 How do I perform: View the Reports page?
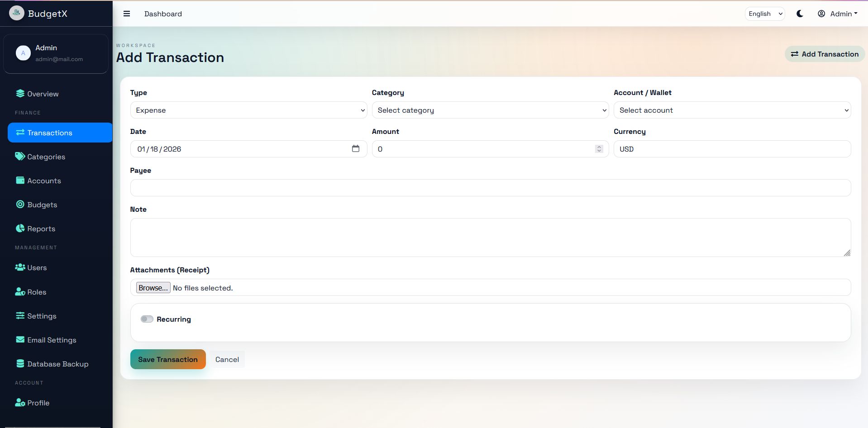[60, 228]
